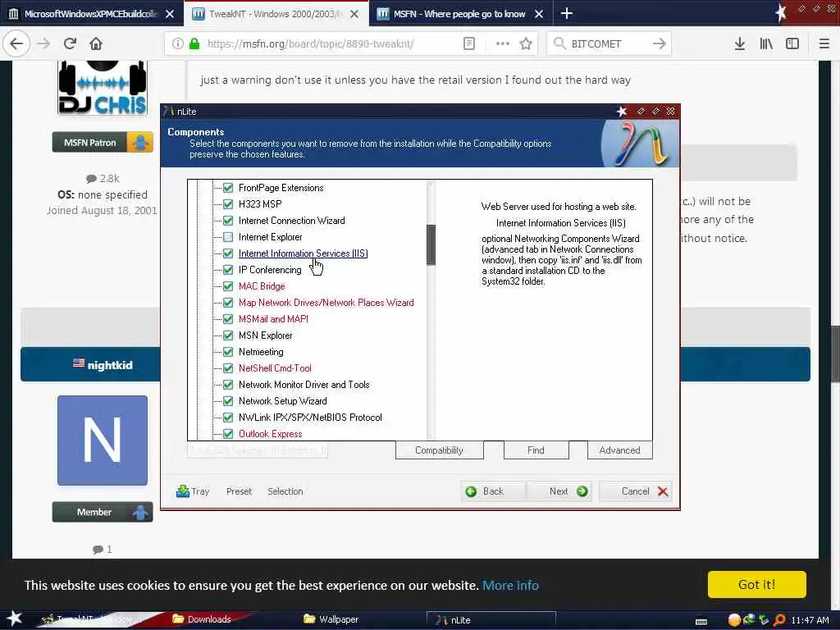Open the browser home page icon
This screenshot has width=840, height=630.
[x=96, y=43]
